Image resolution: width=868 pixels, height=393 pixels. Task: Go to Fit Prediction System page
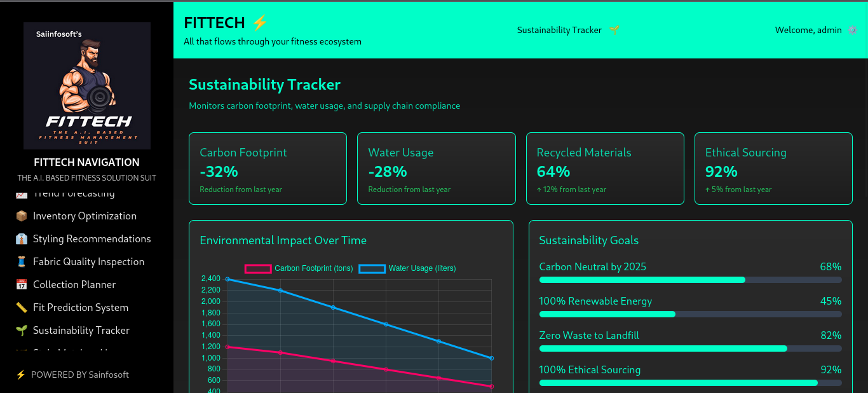pos(81,308)
